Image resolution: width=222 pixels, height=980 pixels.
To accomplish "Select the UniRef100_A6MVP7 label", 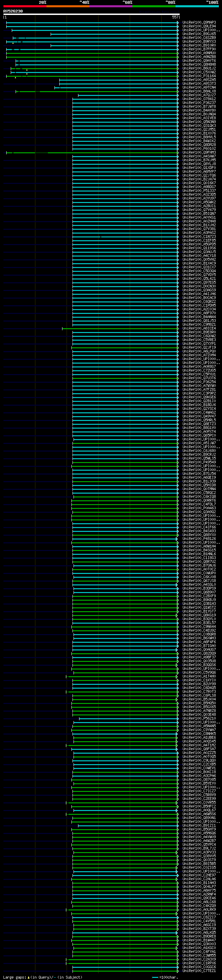I will click(x=199, y=172).
